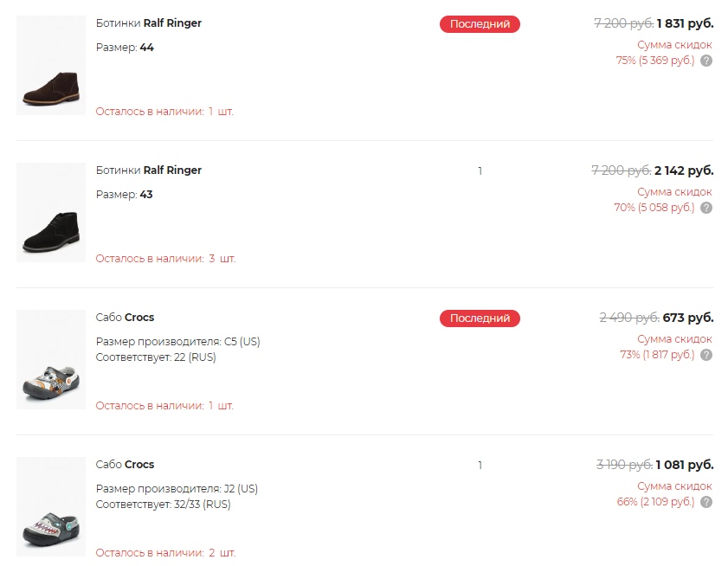
Task: Open discount help icon for 70% item
Action: [x=706, y=208]
